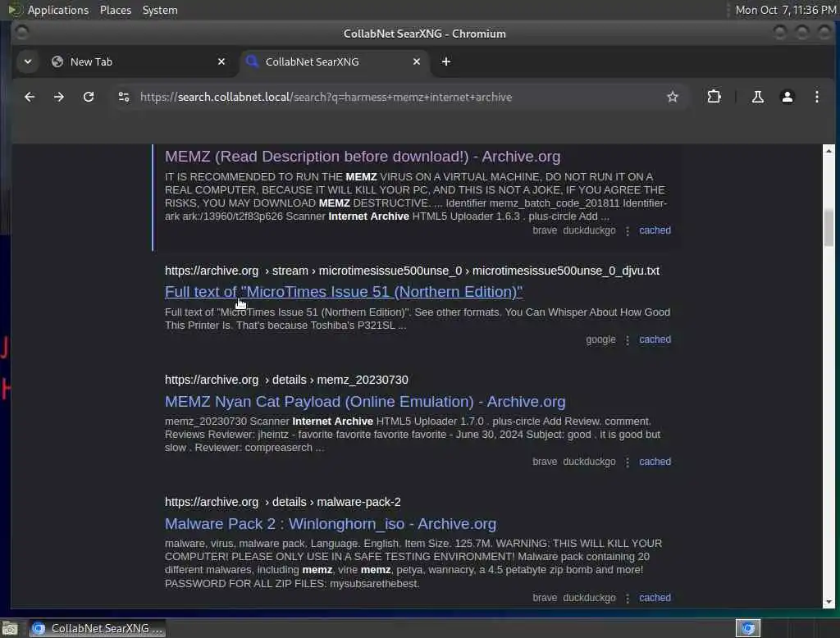Expand more options dots for MicroTimes result
The width and height of the screenshot is (840, 638).
tap(628, 340)
